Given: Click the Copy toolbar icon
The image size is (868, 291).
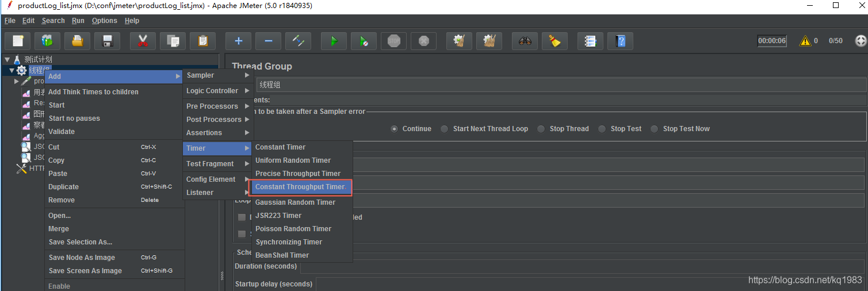Looking at the screenshot, I should [x=173, y=41].
